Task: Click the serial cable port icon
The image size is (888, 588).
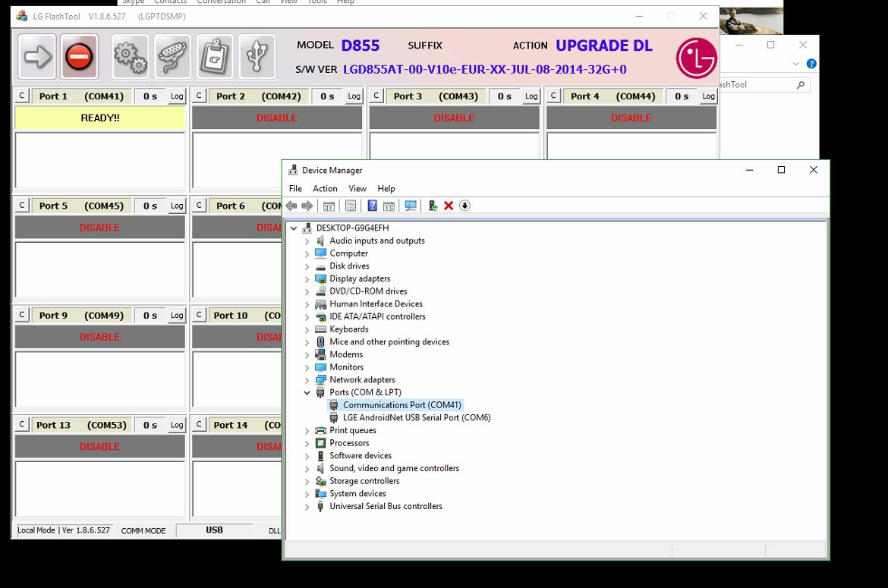Action: (172, 57)
